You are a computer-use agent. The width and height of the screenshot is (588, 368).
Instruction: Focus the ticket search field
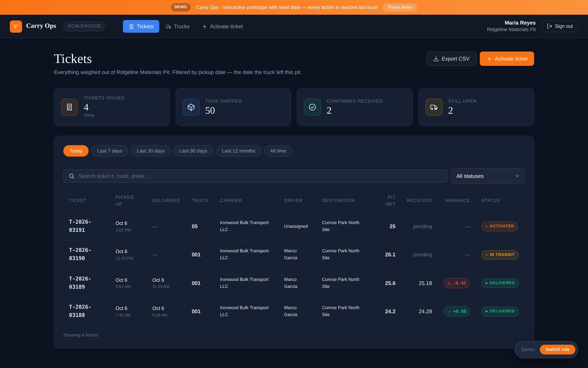255,176
